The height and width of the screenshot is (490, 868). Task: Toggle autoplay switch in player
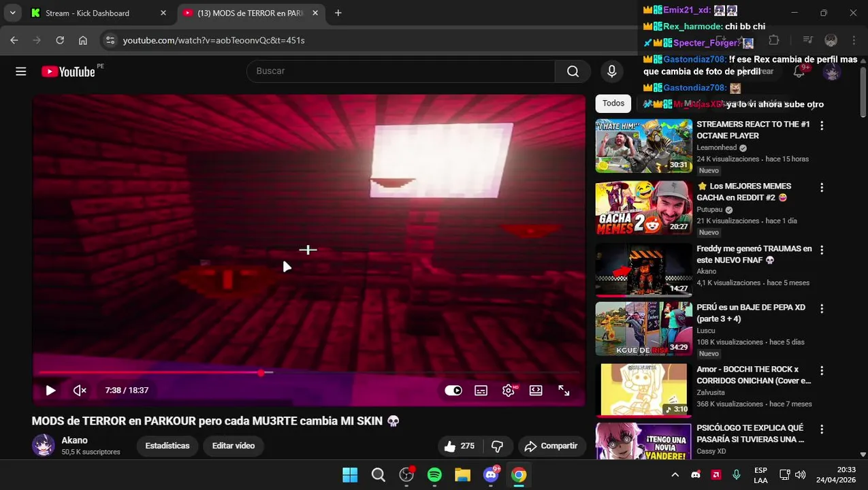tap(453, 391)
